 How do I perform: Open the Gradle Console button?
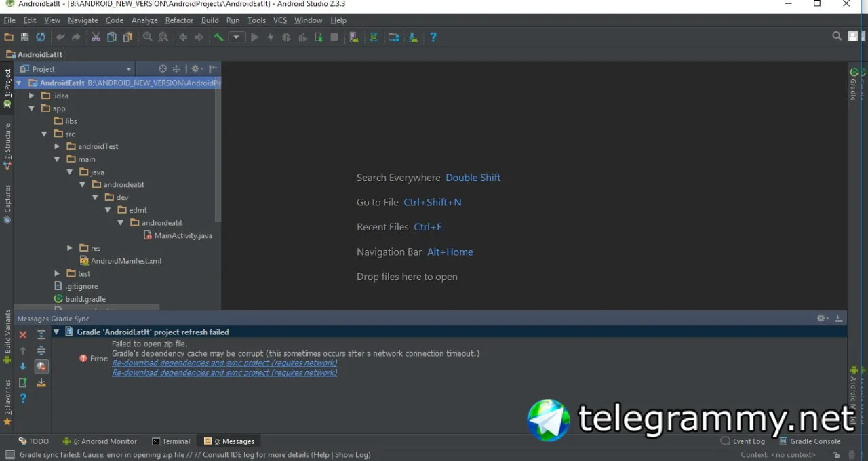coord(810,441)
